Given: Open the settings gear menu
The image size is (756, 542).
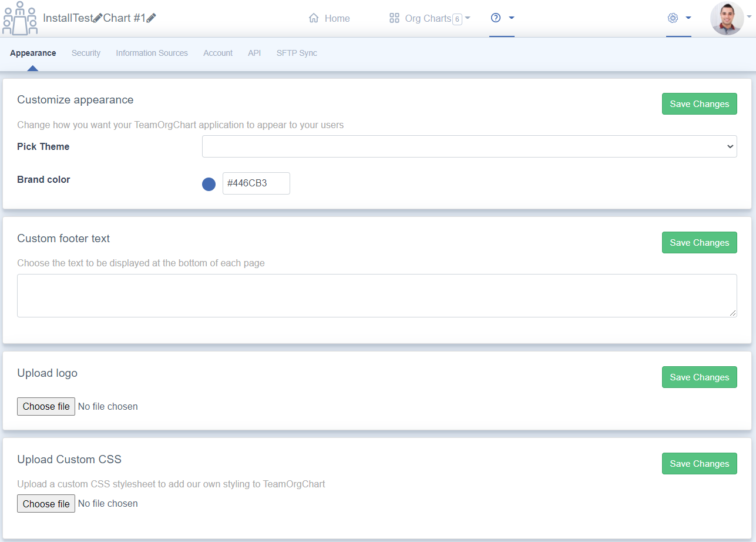Looking at the screenshot, I should (x=673, y=18).
